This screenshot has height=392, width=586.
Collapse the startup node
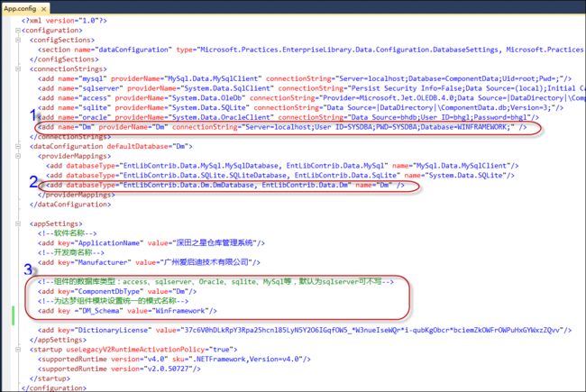(18, 350)
